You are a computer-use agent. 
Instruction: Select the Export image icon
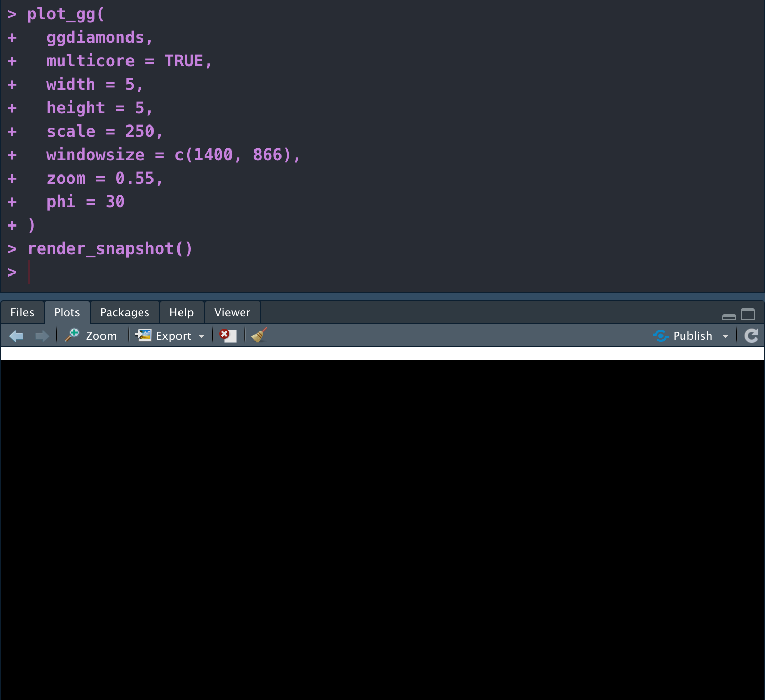[x=143, y=335]
